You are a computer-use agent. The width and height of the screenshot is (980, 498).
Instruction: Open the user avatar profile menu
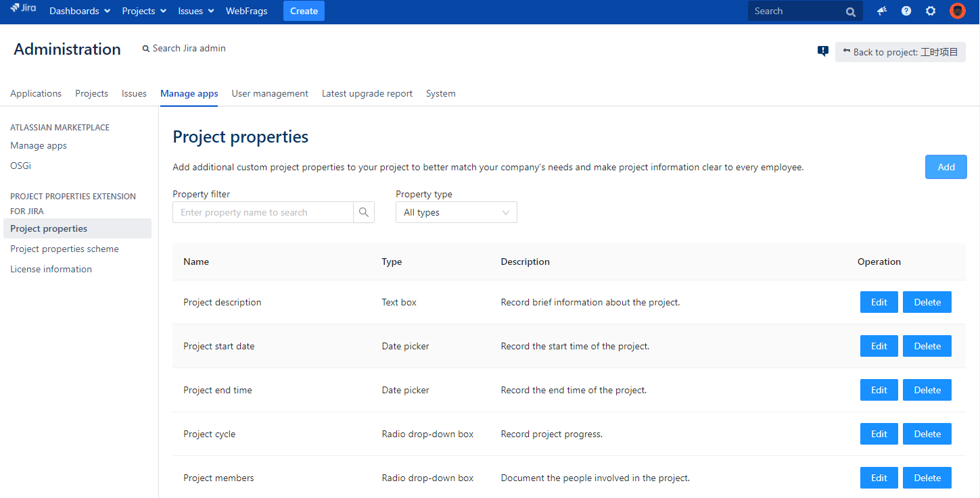(x=957, y=11)
